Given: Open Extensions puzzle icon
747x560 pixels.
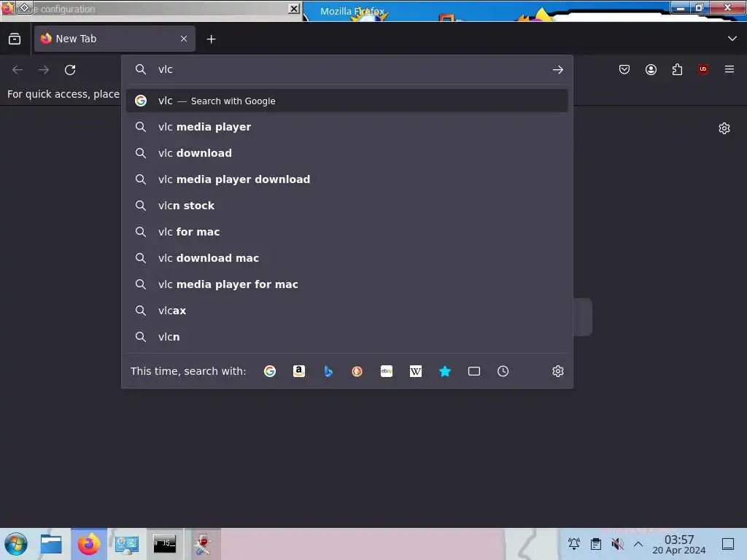Looking at the screenshot, I should tap(677, 69).
